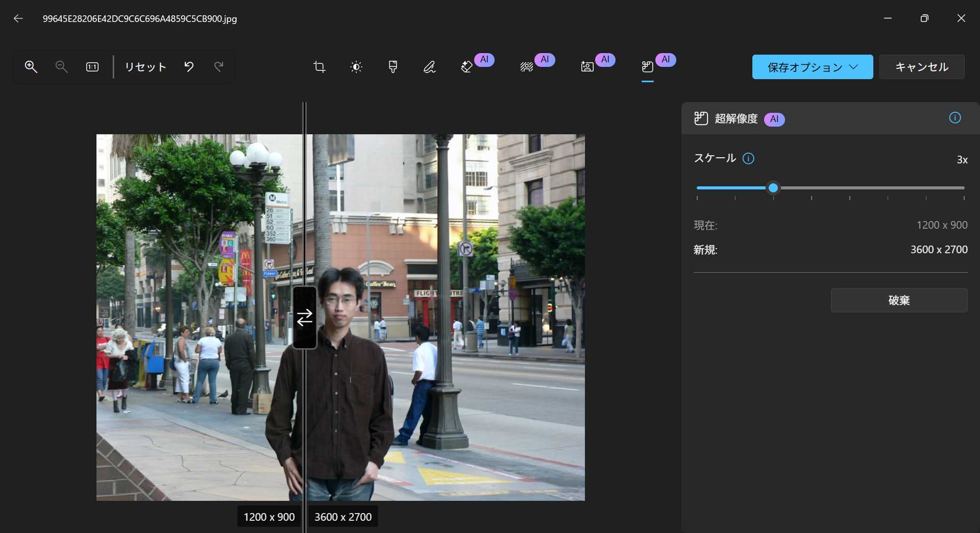Click the 3x scale value
This screenshot has height=533, width=980.
pos(962,160)
